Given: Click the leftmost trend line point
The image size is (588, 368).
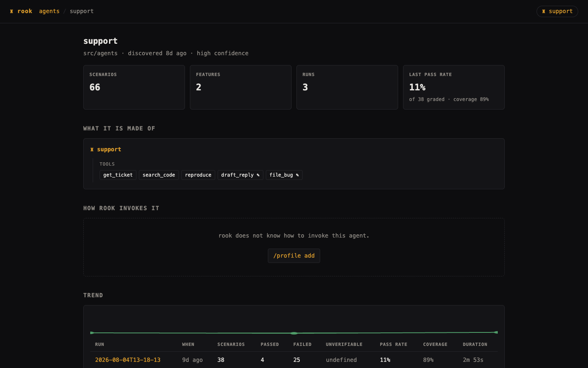Looking at the screenshot, I should pos(92,333).
